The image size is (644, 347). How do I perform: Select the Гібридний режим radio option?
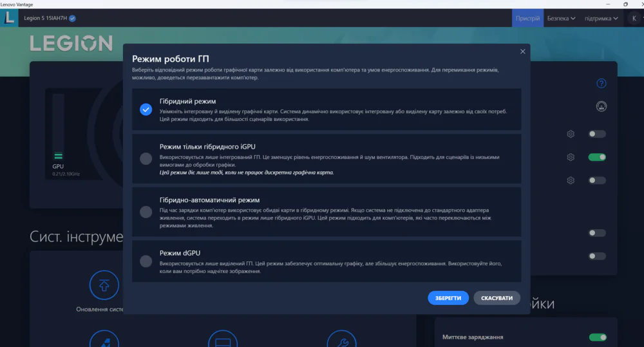click(x=146, y=109)
